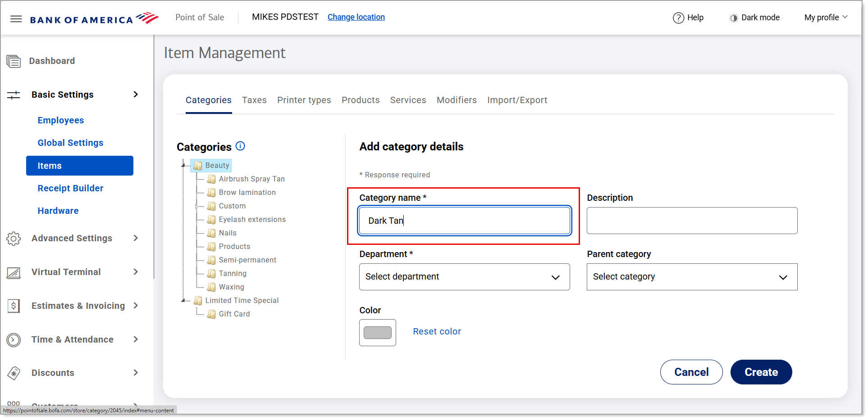Click the Discounts tag icon
The width and height of the screenshot is (868, 420).
coord(14,373)
